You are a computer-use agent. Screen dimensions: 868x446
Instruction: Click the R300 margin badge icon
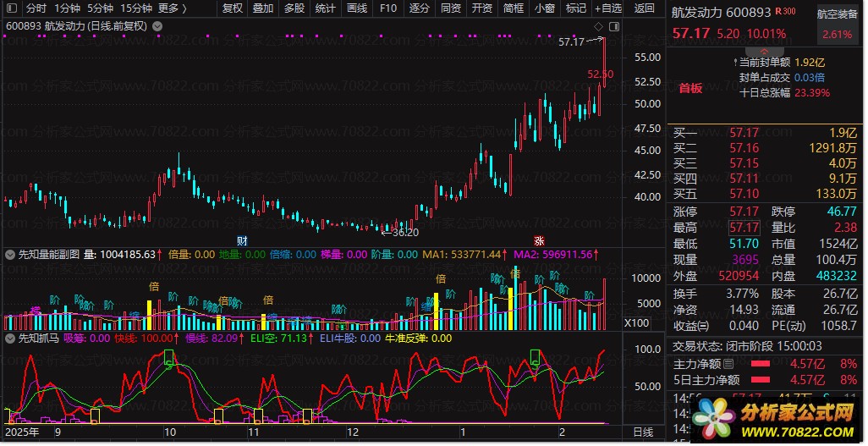pos(785,13)
